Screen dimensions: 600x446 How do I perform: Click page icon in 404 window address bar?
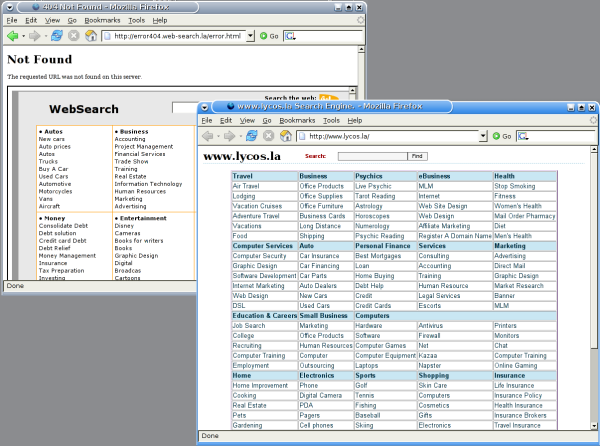(108, 36)
